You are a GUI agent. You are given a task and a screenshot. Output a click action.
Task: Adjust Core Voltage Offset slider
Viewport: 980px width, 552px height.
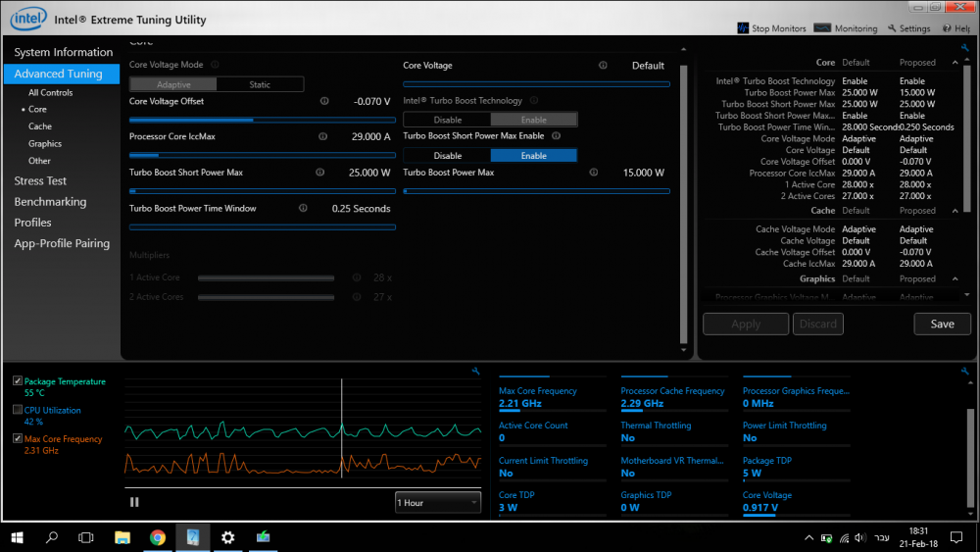[262, 120]
